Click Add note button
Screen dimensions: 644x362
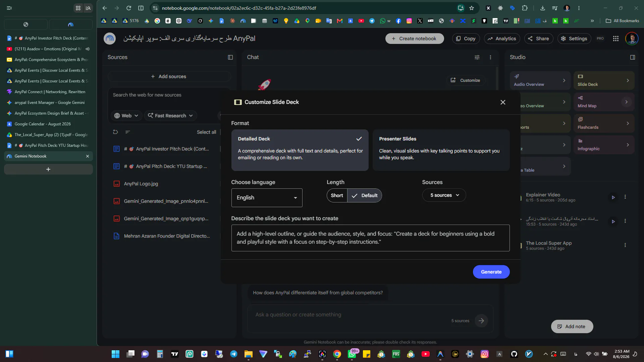tap(572, 326)
